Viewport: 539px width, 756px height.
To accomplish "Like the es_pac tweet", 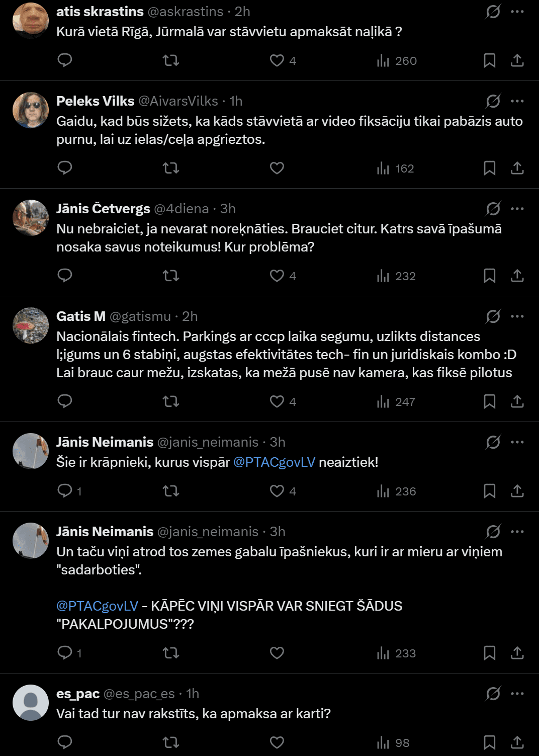I will (277, 742).
